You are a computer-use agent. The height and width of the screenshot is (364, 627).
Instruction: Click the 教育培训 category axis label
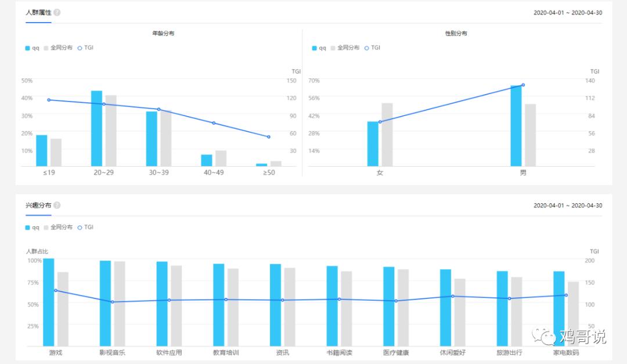pyautogui.click(x=226, y=352)
